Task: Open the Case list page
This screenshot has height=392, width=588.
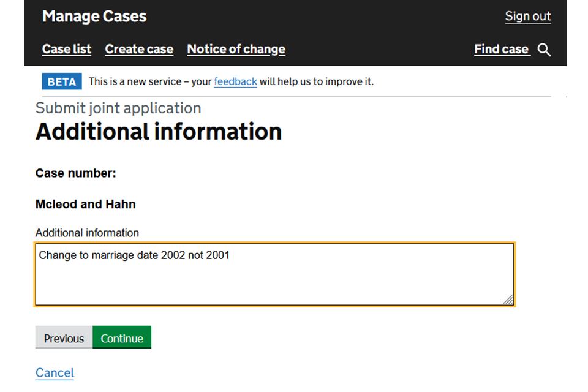Action: [67, 50]
